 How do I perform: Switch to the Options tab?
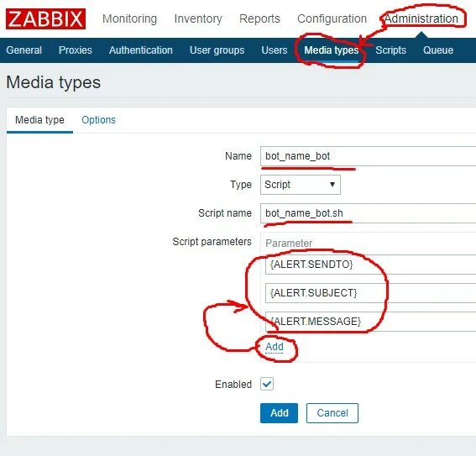(99, 120)
